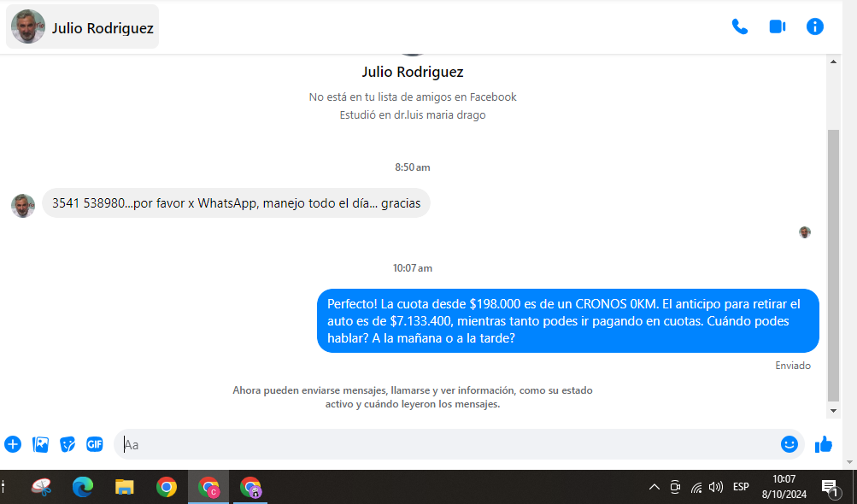This screenshot has height=504, width=857.
Task: Click the chat scrollbar down arrow
Action: tap(833, 411)
